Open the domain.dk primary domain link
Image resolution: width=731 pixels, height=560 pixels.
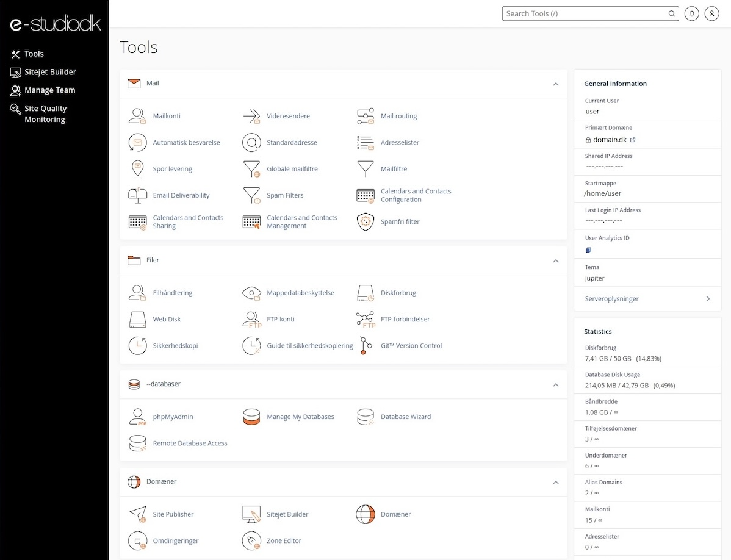[x=610, y=140]
